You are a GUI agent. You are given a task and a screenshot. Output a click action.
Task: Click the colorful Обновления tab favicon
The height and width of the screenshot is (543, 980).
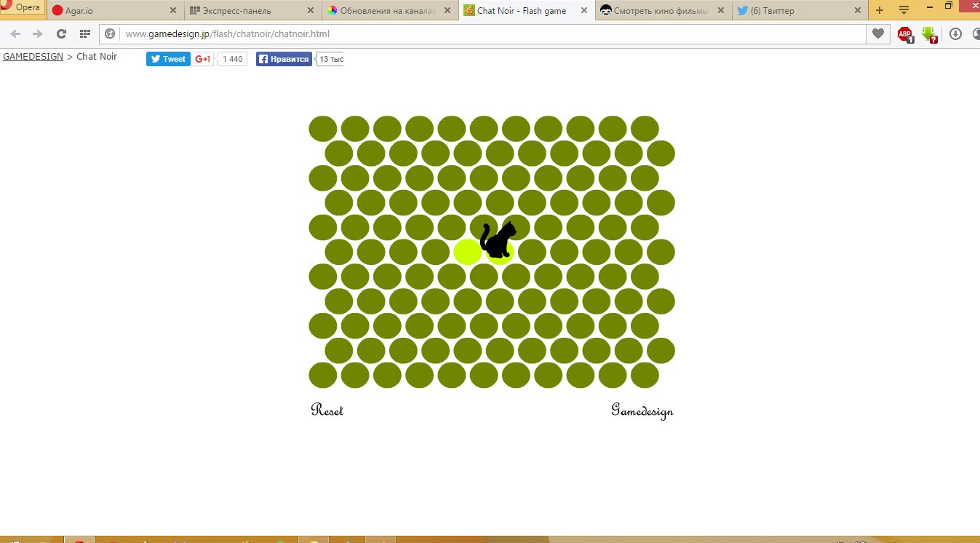point(332,11)
